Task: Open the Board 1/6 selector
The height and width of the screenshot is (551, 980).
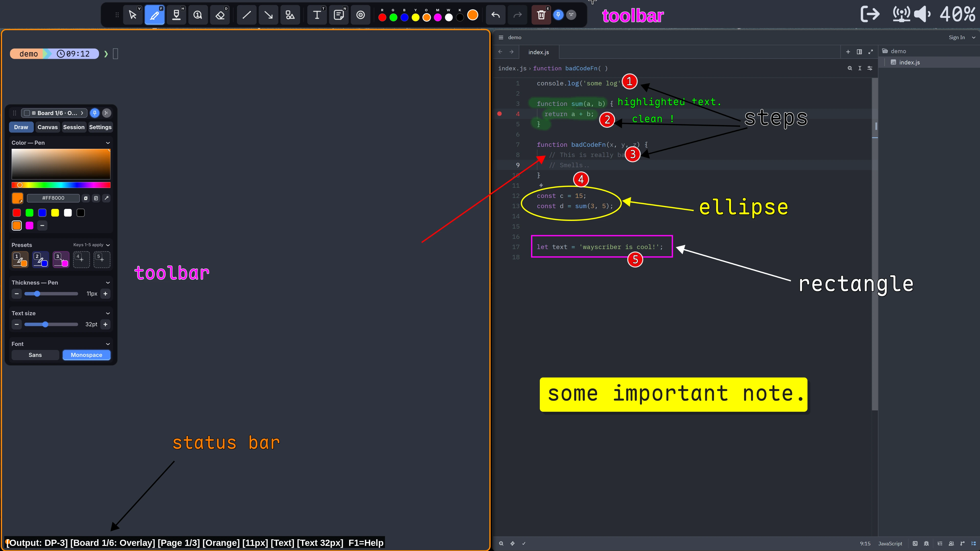Action: pos(54,113)
